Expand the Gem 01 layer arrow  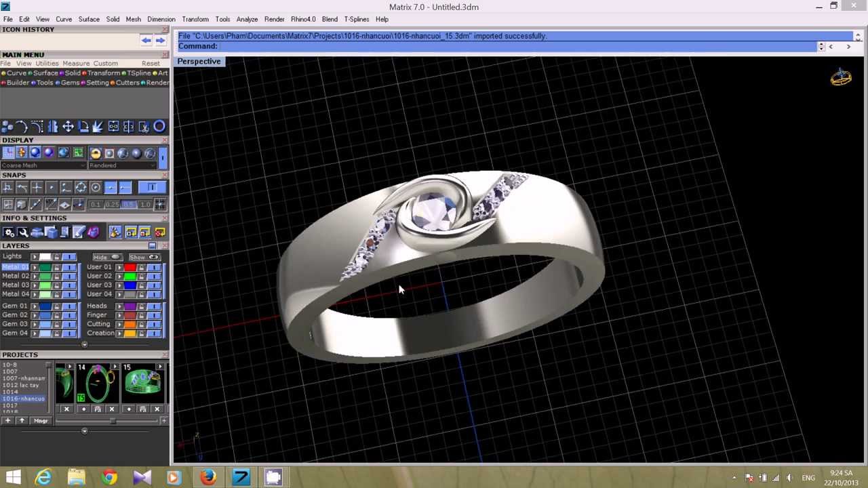point(35,306)
